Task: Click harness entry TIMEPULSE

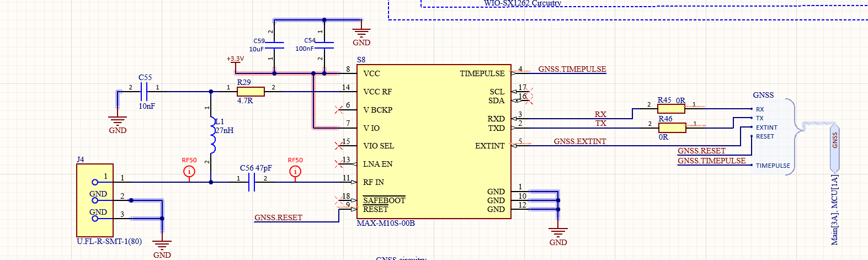Action: [773, 166]
